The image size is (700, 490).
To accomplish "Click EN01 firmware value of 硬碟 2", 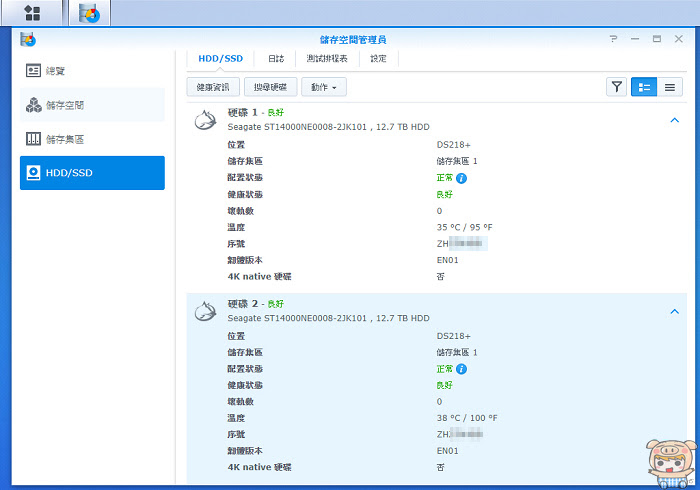I will click(x=447, y=451).
